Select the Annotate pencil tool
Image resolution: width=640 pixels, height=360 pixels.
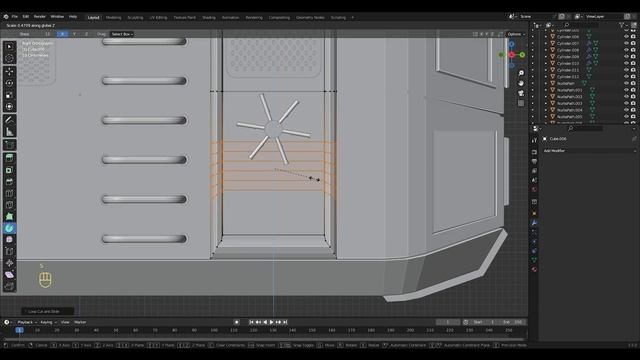click(x=9, y=120)
